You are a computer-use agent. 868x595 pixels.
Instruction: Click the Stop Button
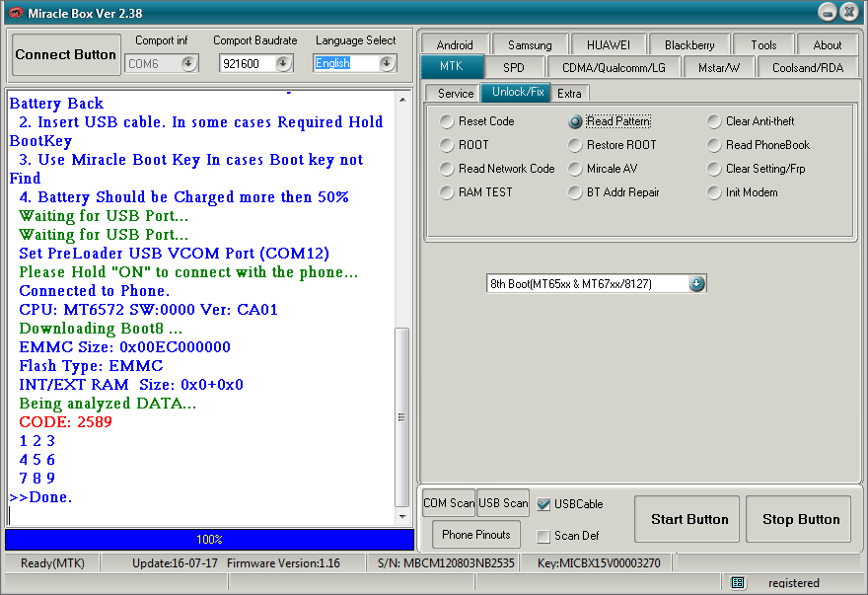(798, 519)
